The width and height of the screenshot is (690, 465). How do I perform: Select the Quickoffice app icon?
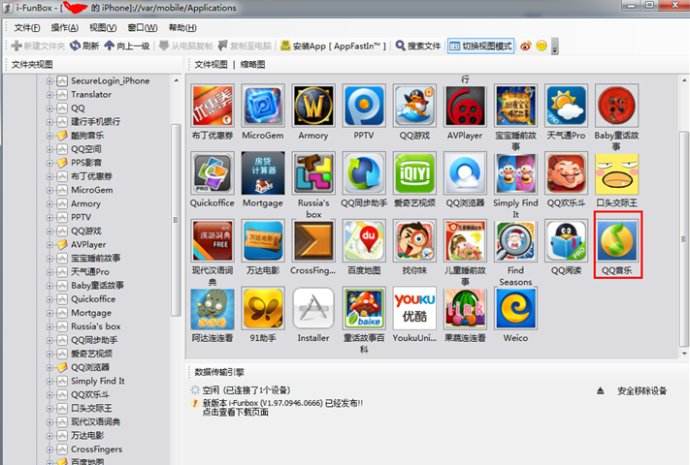click(212, 173)
